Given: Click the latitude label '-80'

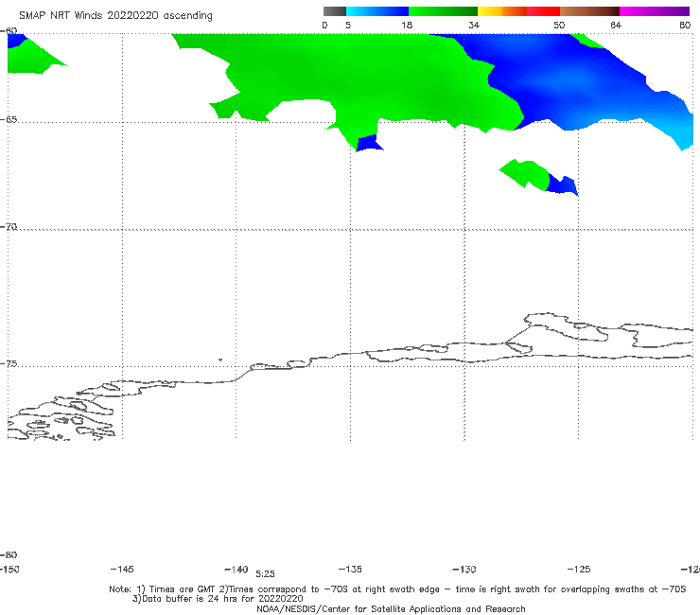Looking at the screenshot, I should (9, 554).
